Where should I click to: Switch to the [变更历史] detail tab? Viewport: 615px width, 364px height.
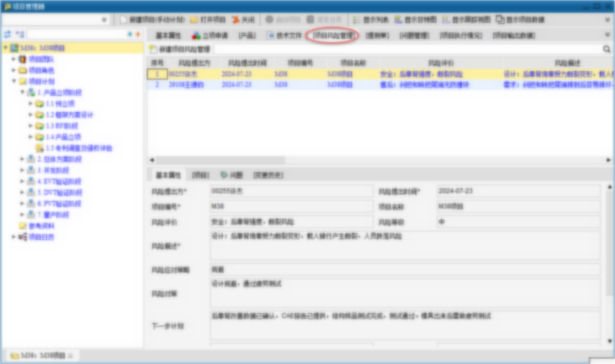[269, 175]
